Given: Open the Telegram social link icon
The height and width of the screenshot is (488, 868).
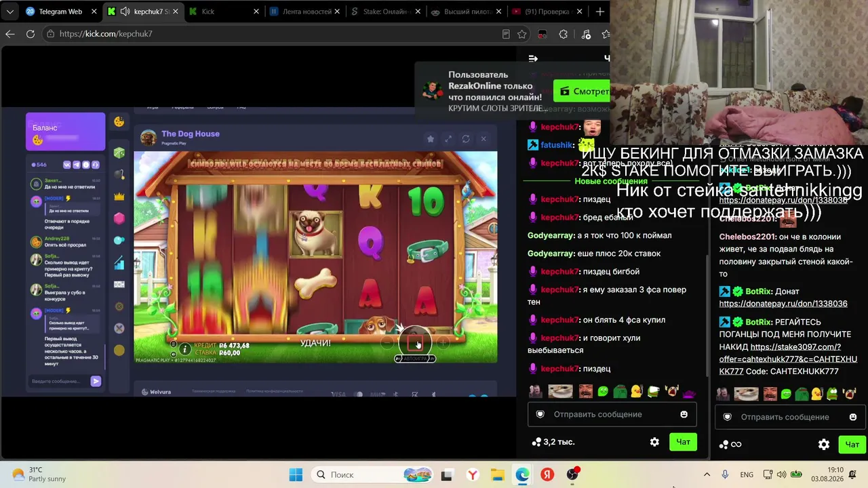Looking at the screenshot, I should (77, 165).
